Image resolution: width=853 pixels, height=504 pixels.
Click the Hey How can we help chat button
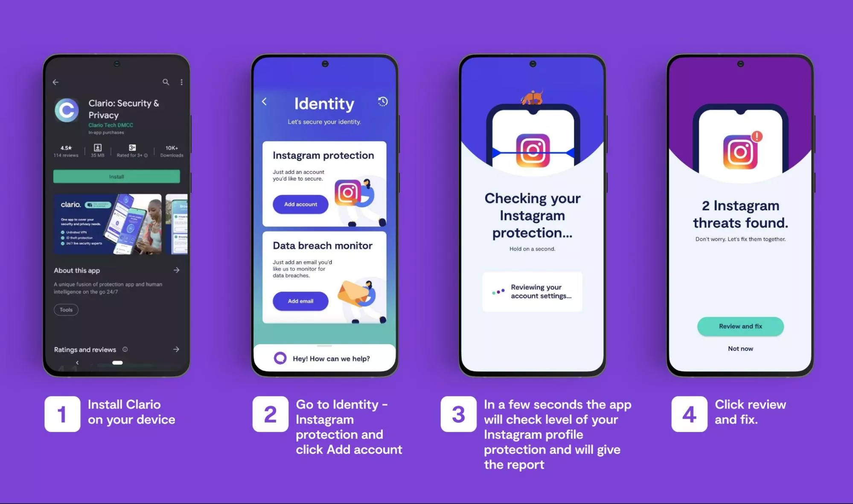coord(324,358)
